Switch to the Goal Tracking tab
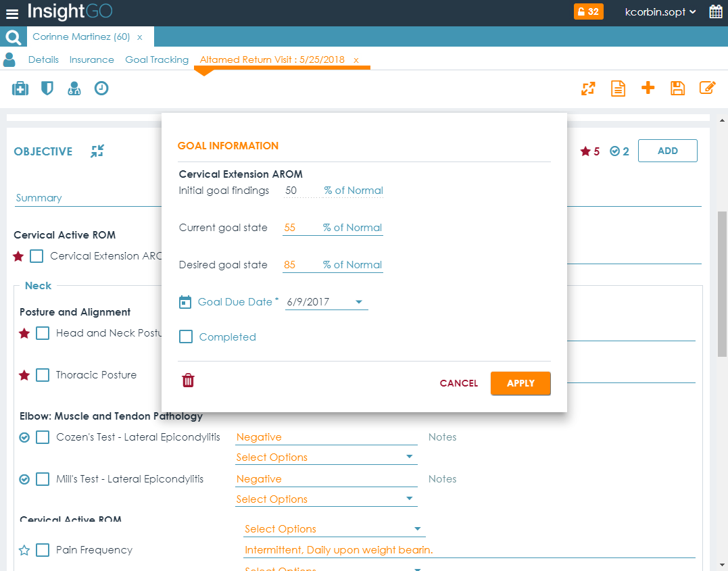The width and height of the screenshot is (728, 571). (x=157, y=59)
